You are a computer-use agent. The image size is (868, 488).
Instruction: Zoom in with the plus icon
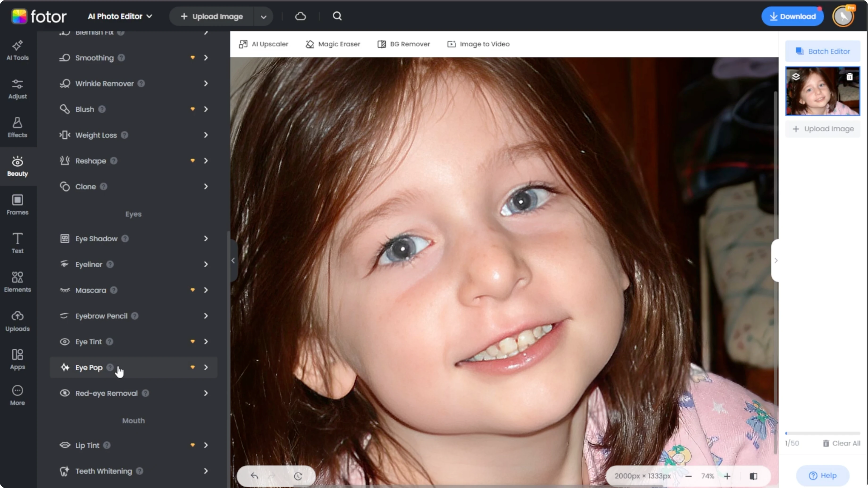[727, 476]
